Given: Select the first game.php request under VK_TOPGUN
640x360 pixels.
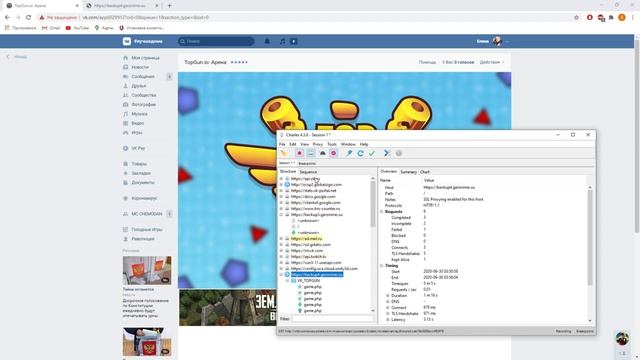Looking at the screenshot, I should [x=313, y=287].
